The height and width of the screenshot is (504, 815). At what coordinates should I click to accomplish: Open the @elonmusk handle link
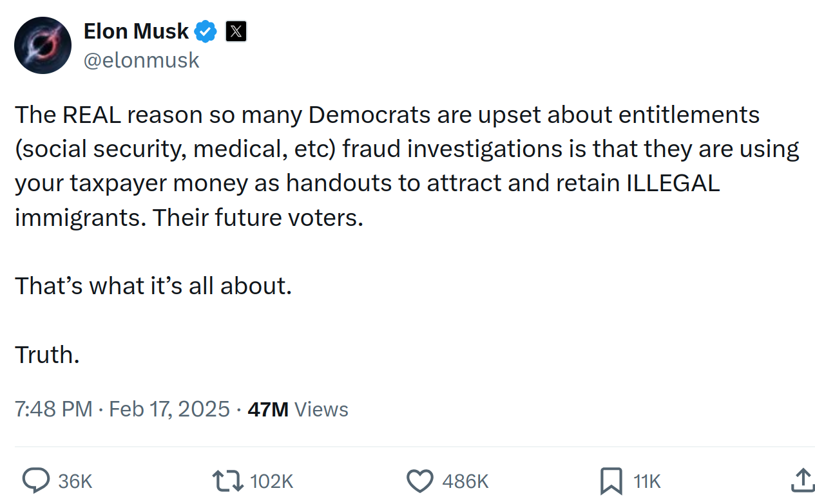coord(142,61)
